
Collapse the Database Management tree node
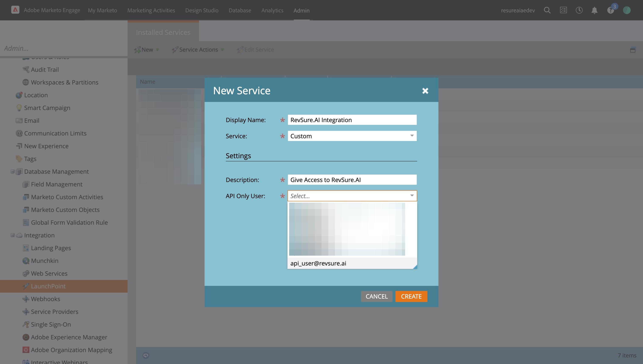[12, 172]
